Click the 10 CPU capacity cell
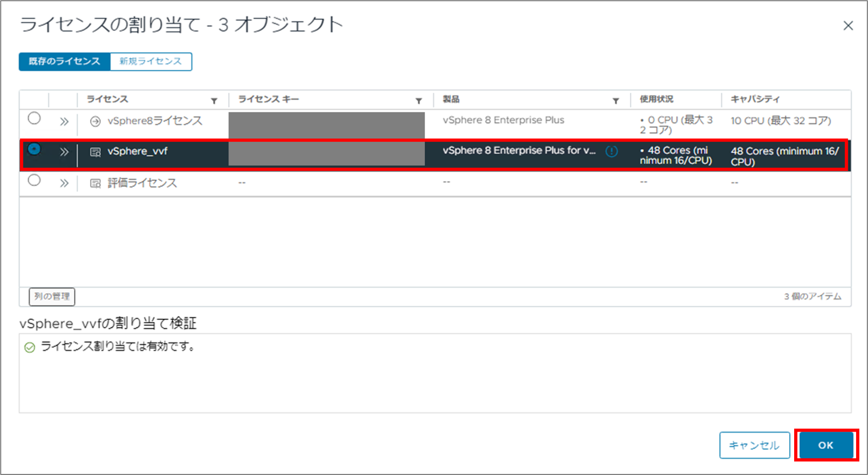 (x=781, y=121)
